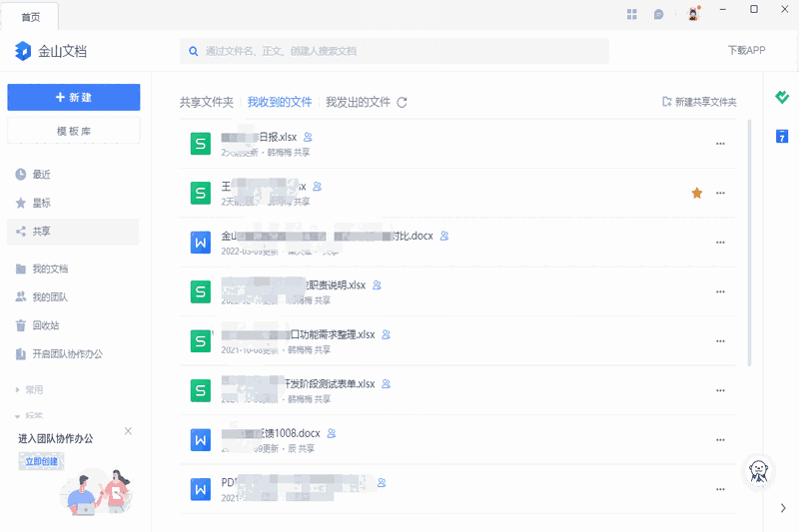
Task: Open the messages chat bubble icon
Action: coord(659,14)
